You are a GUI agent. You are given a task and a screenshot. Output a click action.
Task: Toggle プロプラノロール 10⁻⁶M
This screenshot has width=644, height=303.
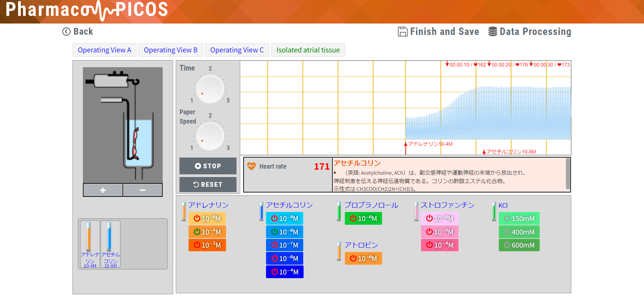(x=364, y=218)
